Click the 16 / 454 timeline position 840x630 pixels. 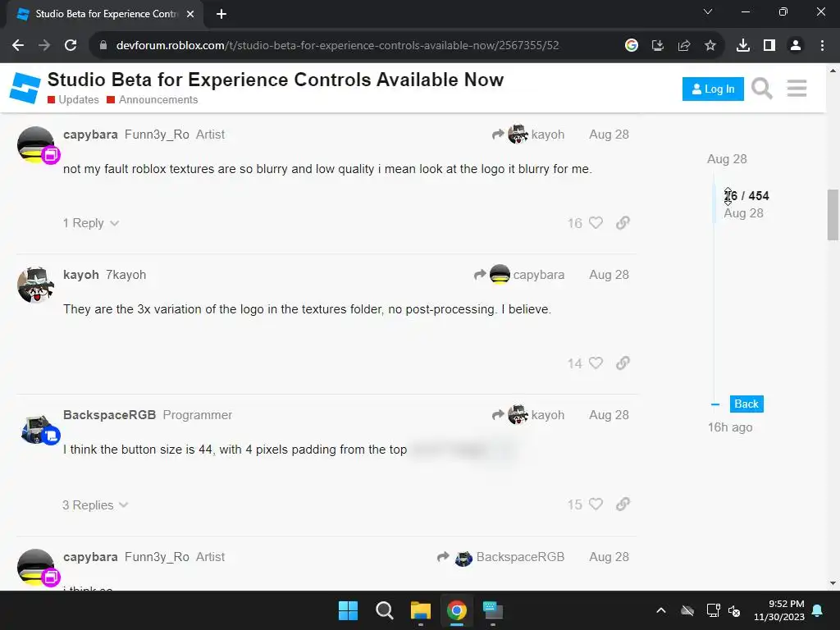[746, 195]
